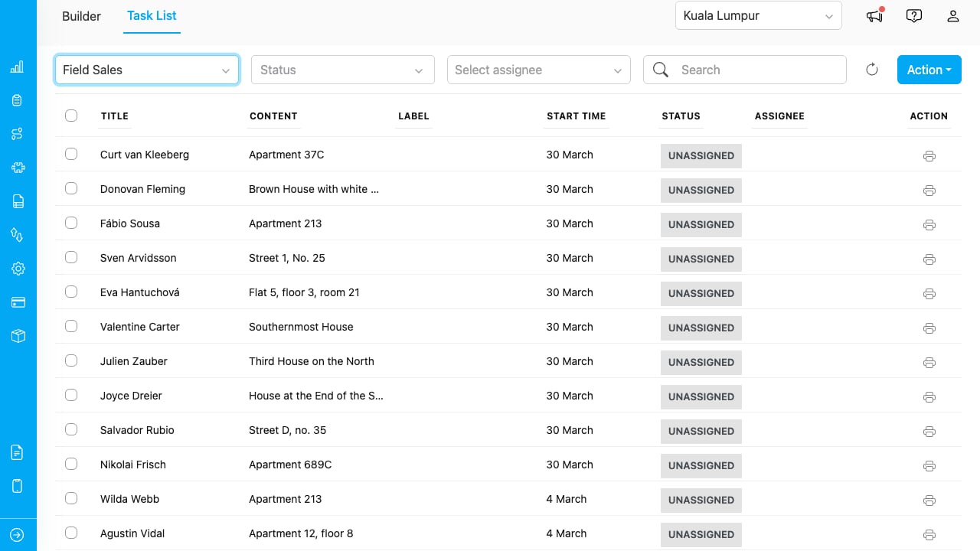
Task: Open the Kuala Lumpur location dropdown
Action: coord(759,16)
